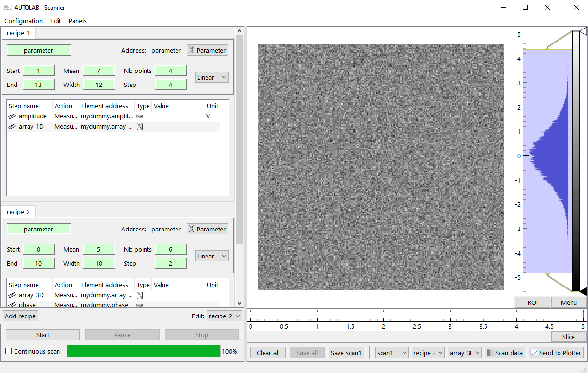Open the scan1 dropdown

point(392,353)
